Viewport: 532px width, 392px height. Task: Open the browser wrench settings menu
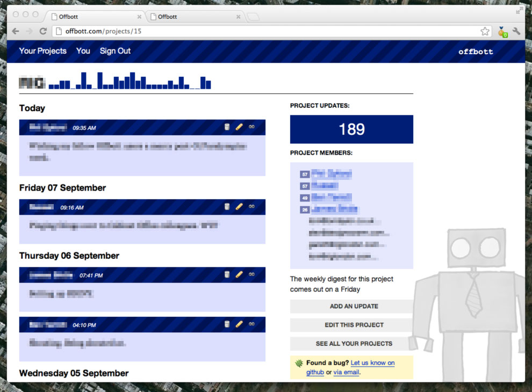coord(516,31)
